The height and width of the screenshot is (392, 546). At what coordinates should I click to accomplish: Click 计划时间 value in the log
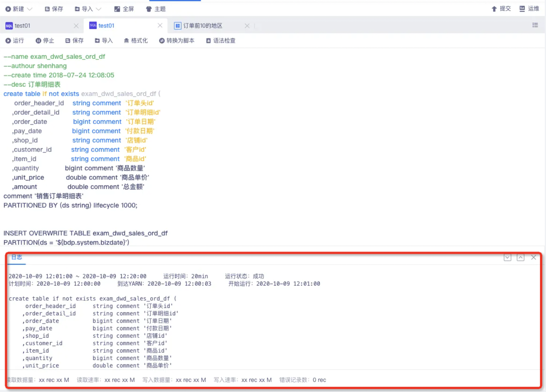(x=69, y=284)
